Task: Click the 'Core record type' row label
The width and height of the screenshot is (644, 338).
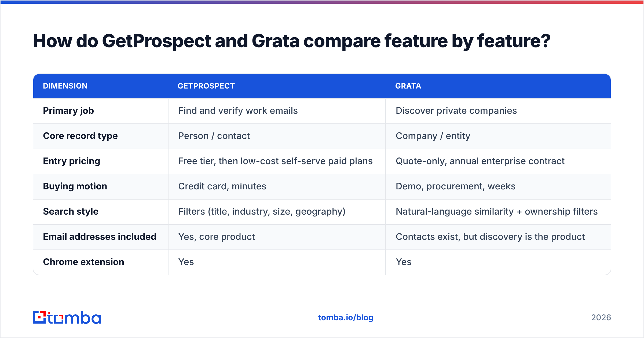Action: click(x=80, y=136)
